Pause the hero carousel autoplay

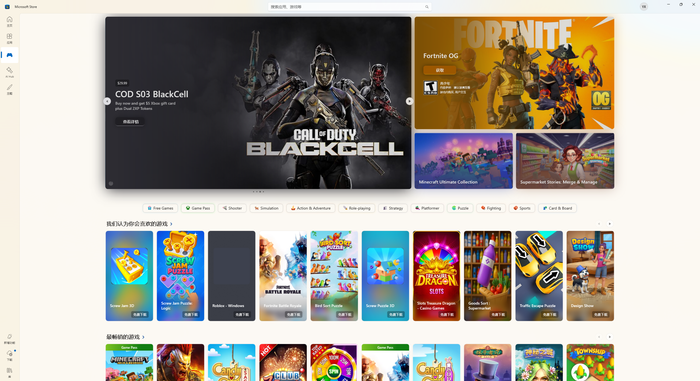tap(111, 184)
